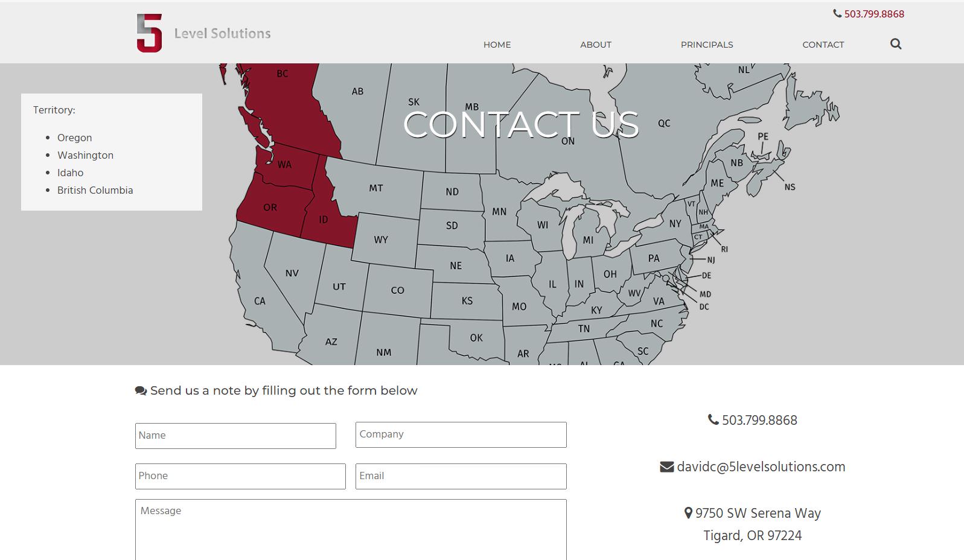Click the envelope icon beside email address
This screenshot has height=560, width=964.
coord(667,467)
